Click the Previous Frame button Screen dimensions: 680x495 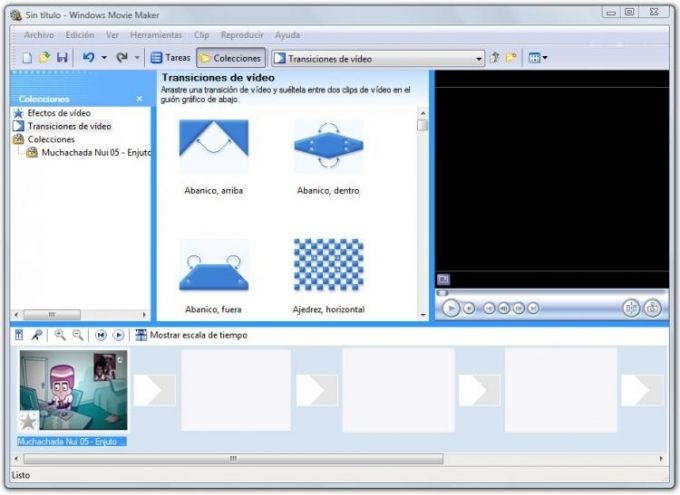503,308
